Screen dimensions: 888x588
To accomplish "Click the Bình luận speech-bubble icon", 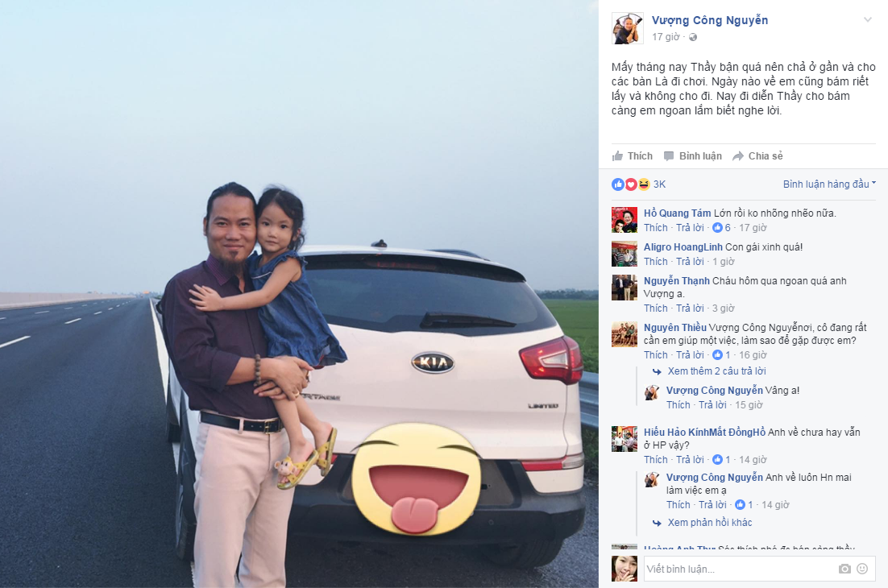I will pyautogui.click(x=669, y=156).
